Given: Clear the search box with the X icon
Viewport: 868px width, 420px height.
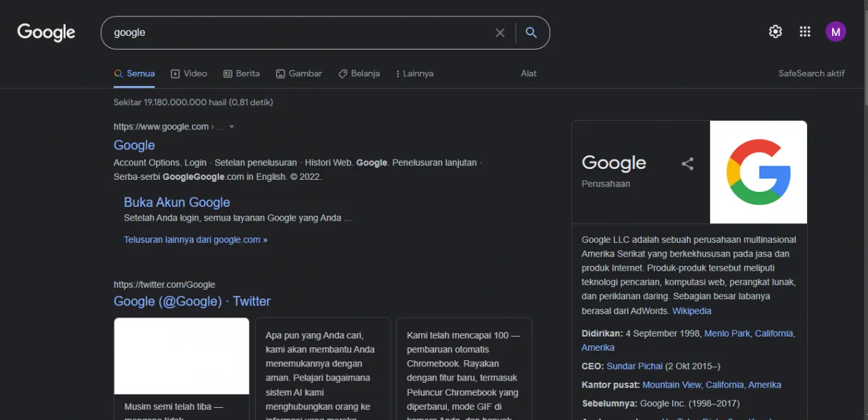Looking at the screenshot, I should tap(500, 33).
